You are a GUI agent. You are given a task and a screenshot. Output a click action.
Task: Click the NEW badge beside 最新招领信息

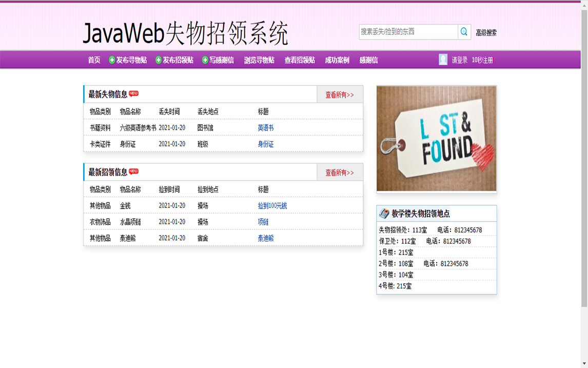point(133,171)
